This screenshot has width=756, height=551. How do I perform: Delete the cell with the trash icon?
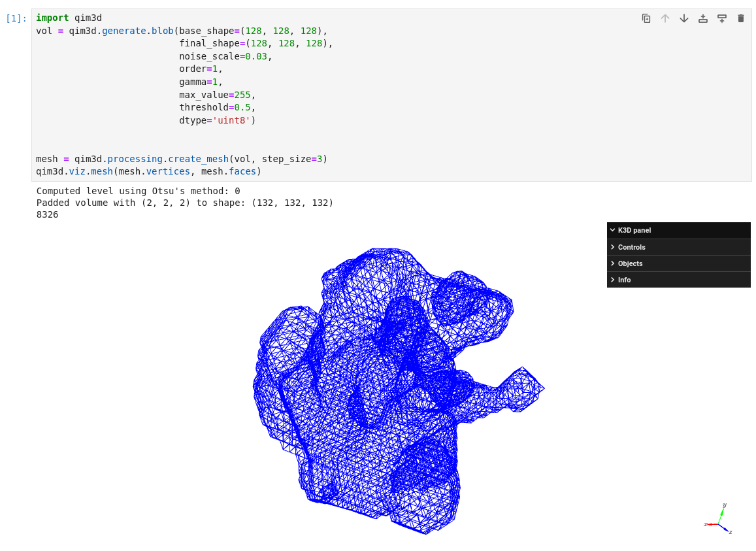click(741, 18)
